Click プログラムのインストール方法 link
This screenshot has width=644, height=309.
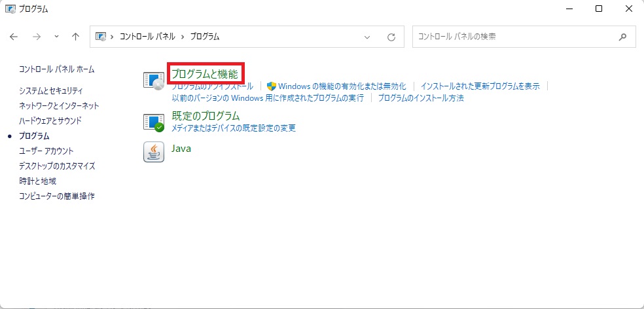coord(421,98)
